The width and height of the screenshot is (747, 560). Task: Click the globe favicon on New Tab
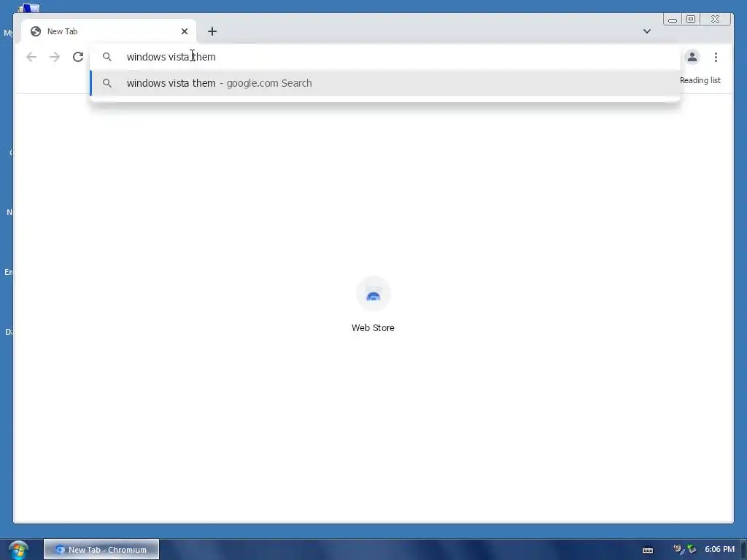[36, 31]
